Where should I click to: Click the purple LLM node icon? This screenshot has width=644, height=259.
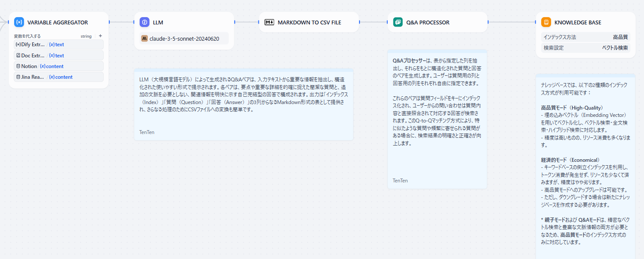click(144, 22)
